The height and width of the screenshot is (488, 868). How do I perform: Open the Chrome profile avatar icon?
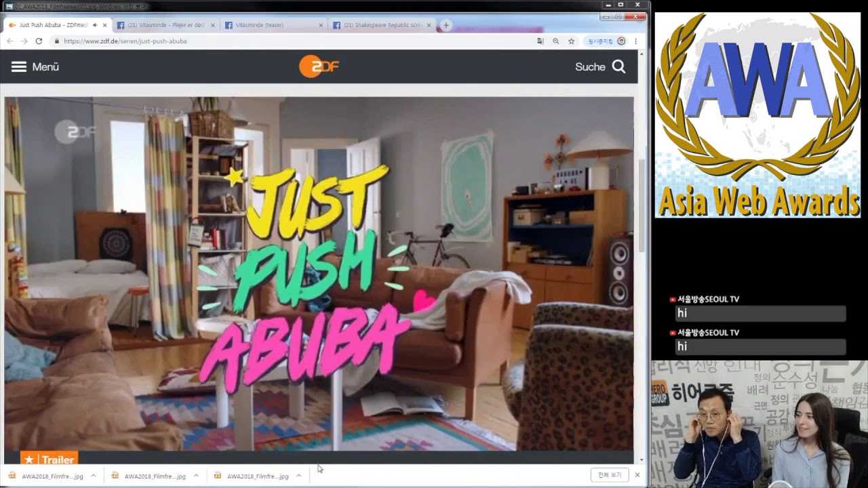coord(621,41)
